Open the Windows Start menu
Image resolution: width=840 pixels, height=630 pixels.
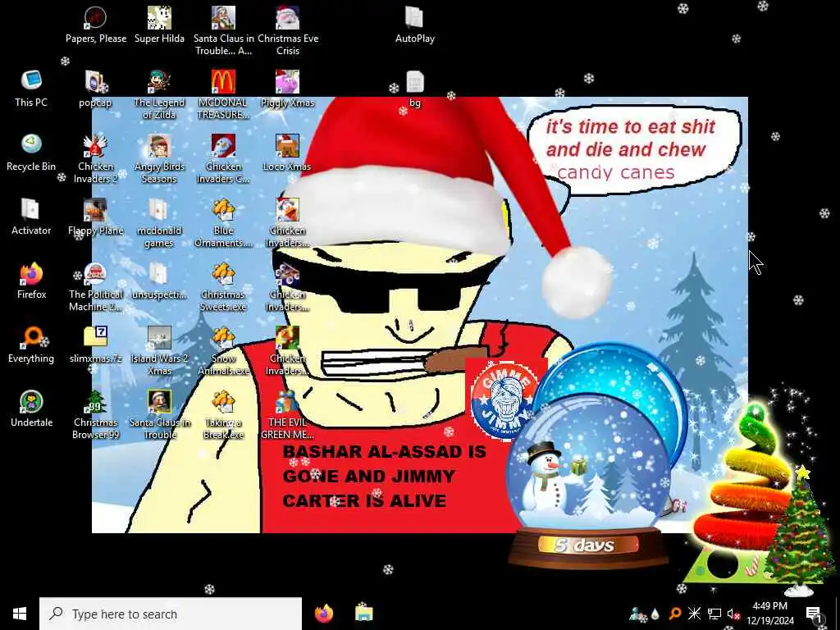click(20, 614)
